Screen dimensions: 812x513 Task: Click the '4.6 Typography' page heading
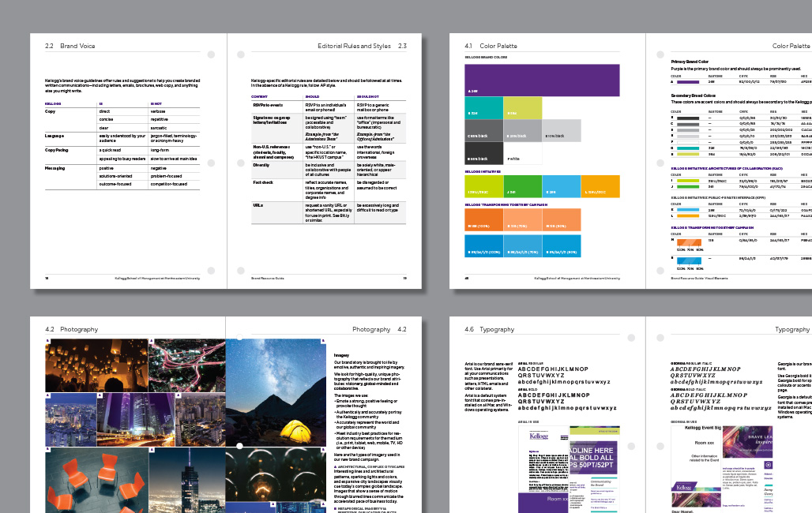(x=490, y=329)
